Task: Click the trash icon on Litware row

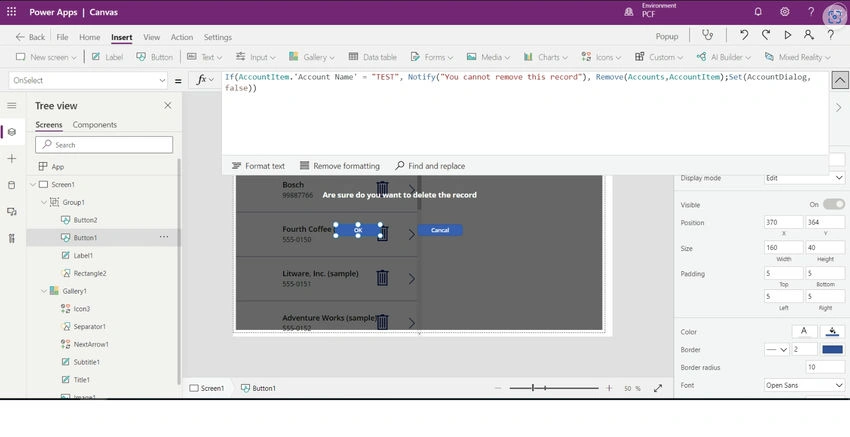Action: pyautogui.click(x=382, y=277)
